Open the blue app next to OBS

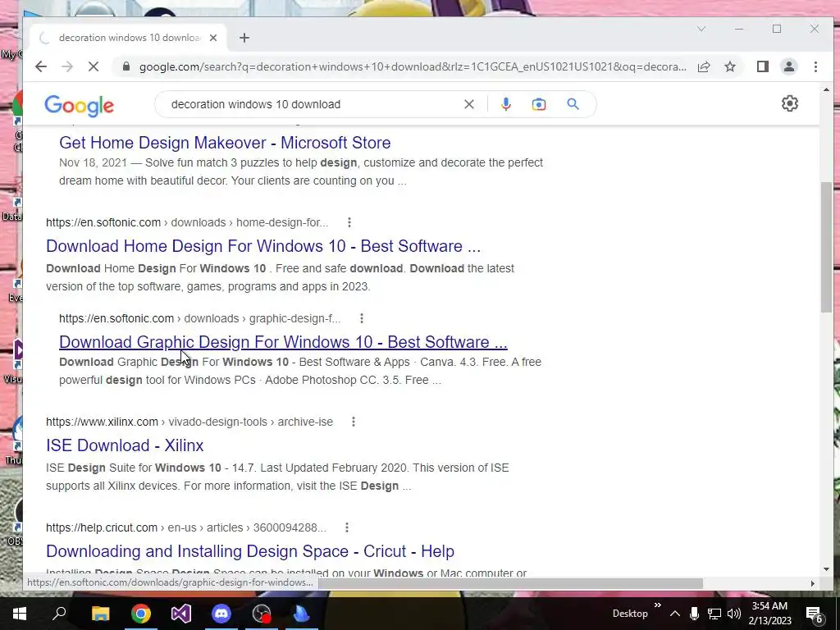coord(302,614)
